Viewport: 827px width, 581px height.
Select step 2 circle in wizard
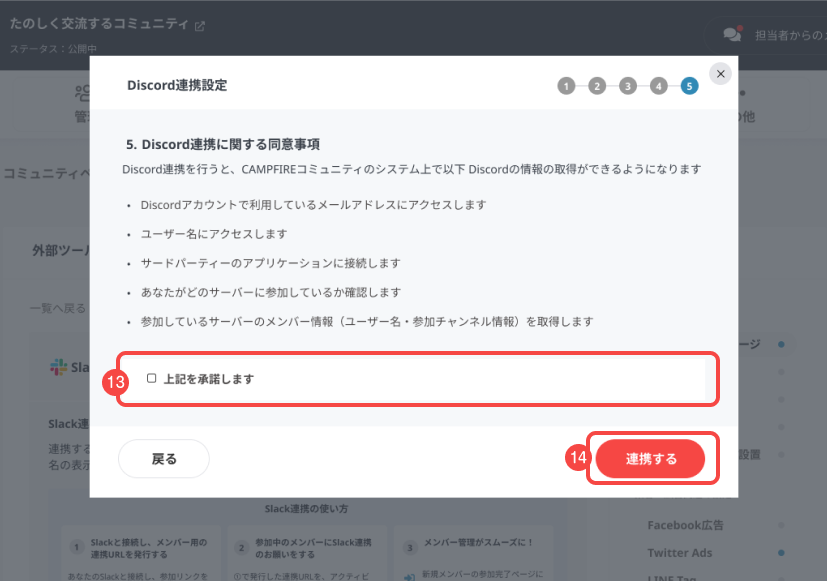pos(597,86)
